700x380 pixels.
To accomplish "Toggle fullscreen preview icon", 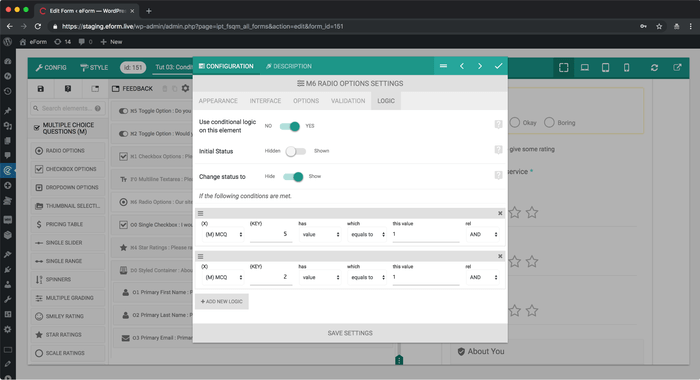I will (563, 67).
